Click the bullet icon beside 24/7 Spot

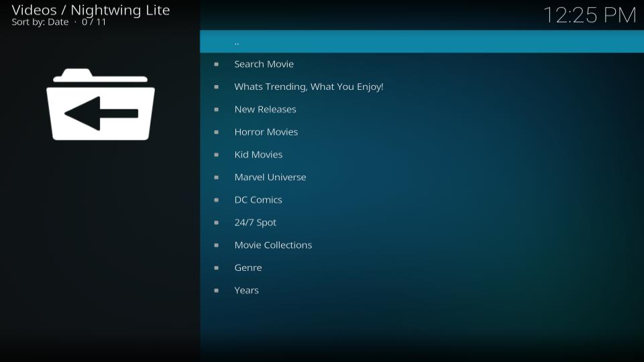(217, 222)
